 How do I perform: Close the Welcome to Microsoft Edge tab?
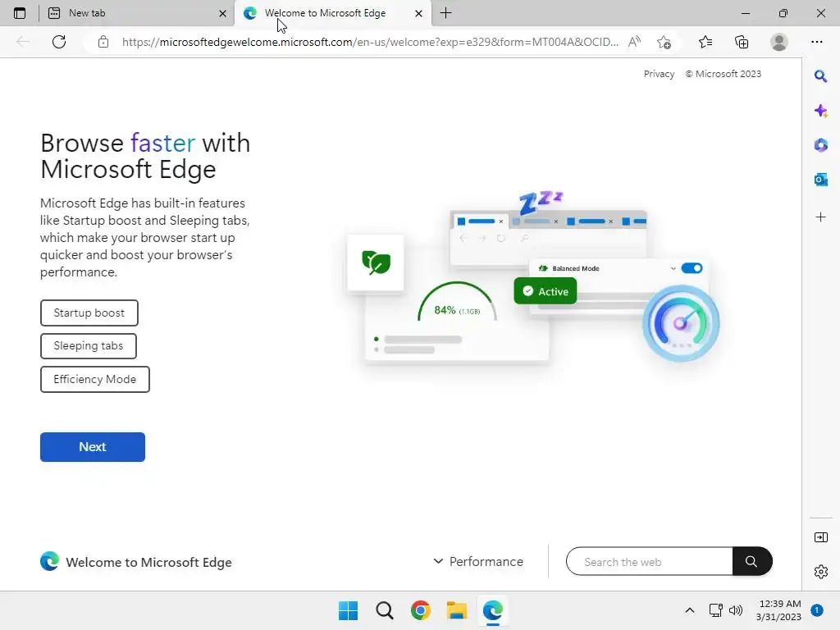pyautogui.click(x=419, y=13)
